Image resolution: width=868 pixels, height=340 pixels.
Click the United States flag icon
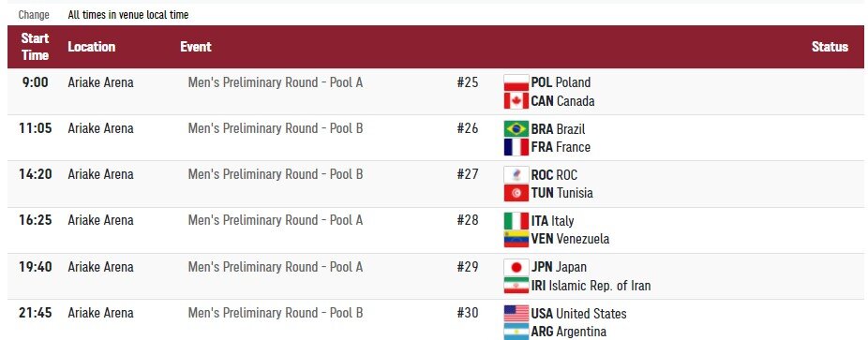516,314
